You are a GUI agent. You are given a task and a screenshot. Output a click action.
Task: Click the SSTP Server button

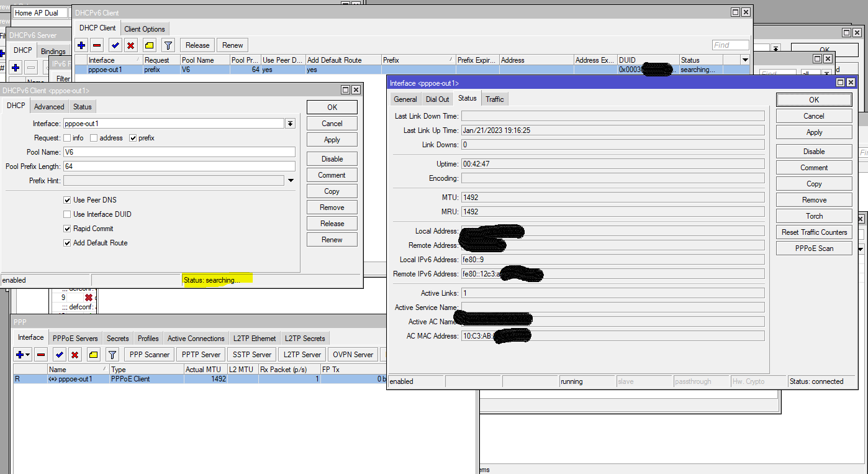(252, 355)
